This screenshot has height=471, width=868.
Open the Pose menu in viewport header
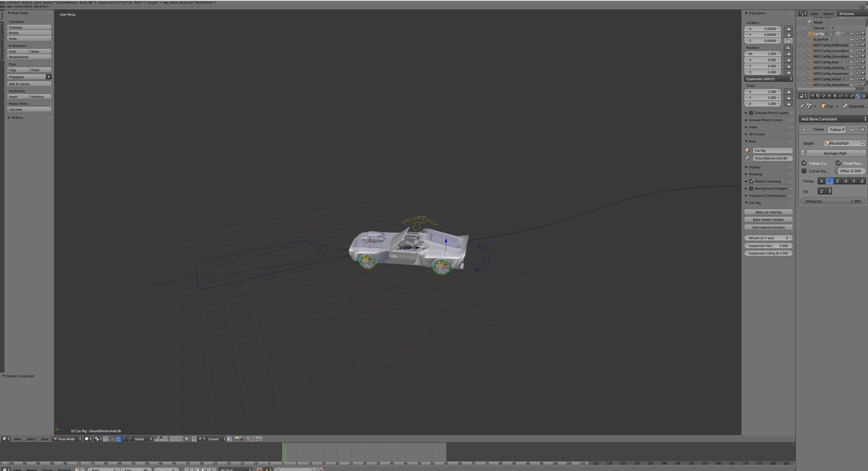click(x=45, y=439)
